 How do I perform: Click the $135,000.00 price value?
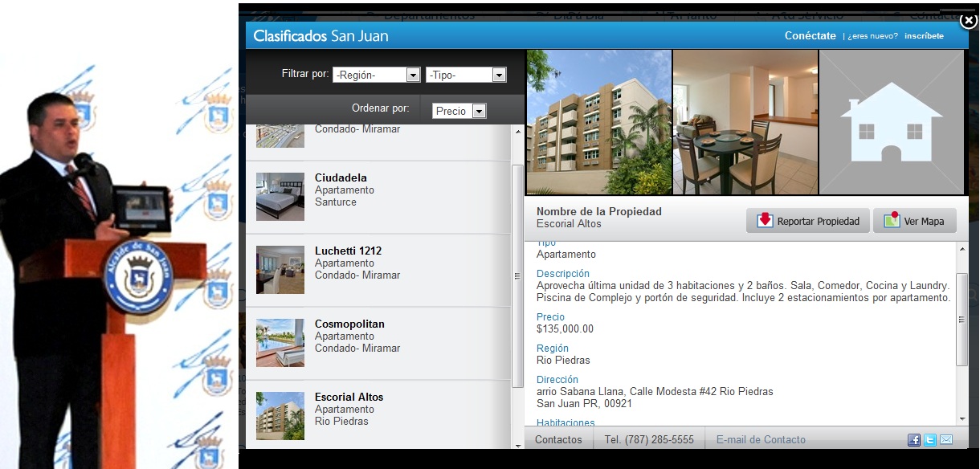(x=565, y=328)
